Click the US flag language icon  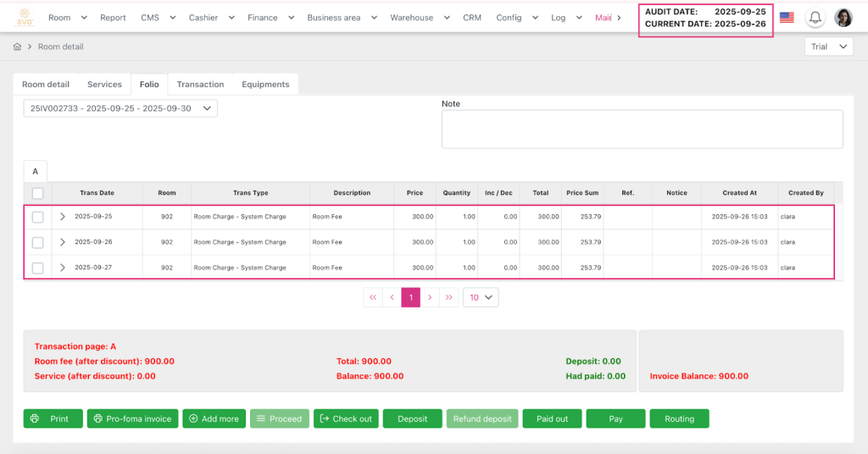(x=787, y=18)
